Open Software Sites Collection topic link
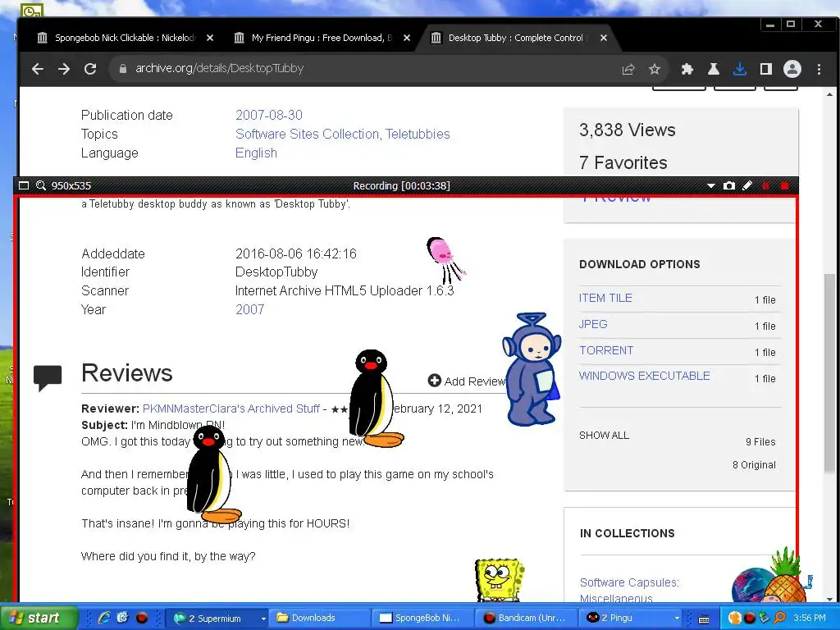840x630 pixels. (308, 134)
